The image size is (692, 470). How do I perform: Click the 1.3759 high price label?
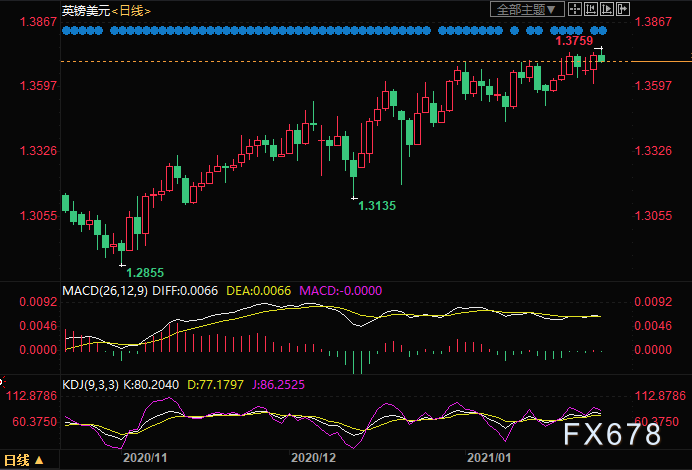coord(574,41)
